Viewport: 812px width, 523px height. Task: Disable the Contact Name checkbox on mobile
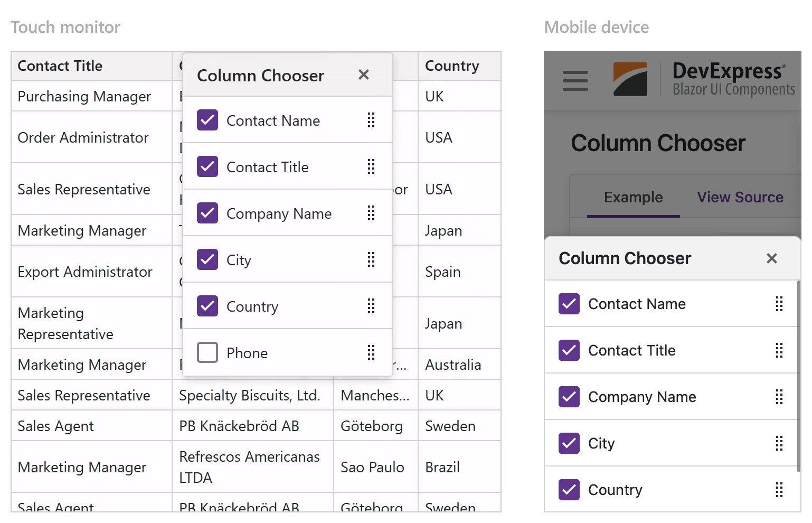pos(569,304)
